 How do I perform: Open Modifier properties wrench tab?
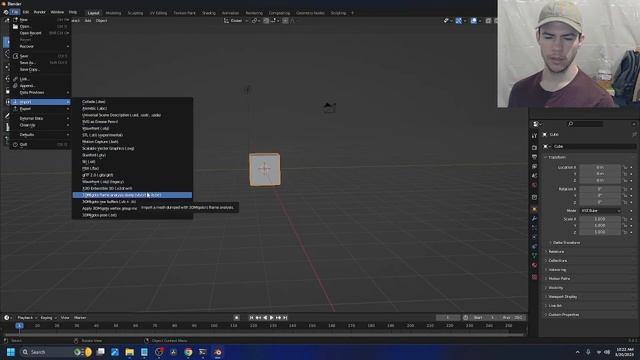tap(534, 219)
